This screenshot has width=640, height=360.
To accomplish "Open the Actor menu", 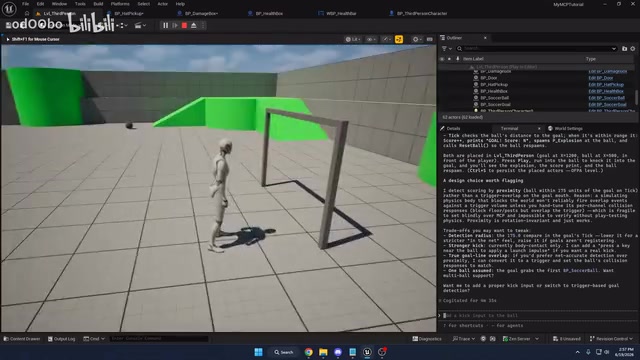I will 162,4.
